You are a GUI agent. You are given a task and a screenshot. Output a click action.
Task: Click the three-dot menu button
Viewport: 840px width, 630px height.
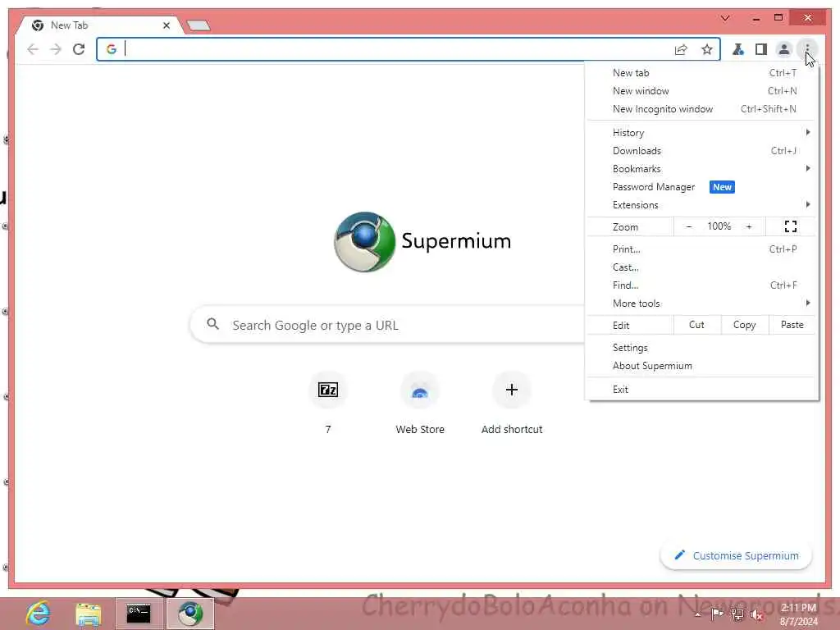(x=807, y=49)
